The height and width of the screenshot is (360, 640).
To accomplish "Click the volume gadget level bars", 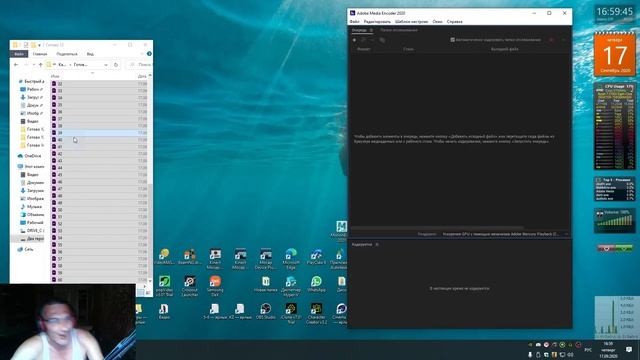I will [x=614, y=221].
